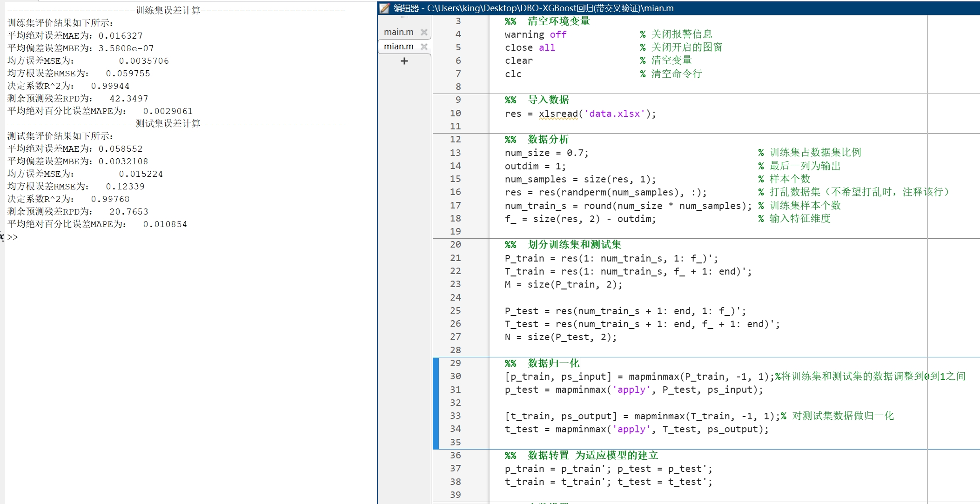The image size is (980, 504).
Task: Switch to the main.m tab
Action: point(398,32)
